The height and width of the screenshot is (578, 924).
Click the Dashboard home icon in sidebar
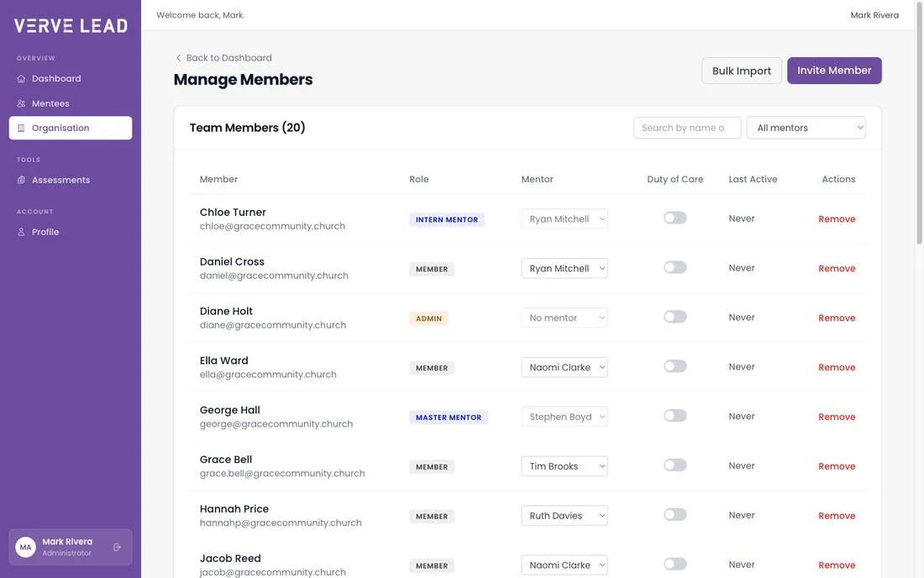pyautogui.click(x=21, y=78)
